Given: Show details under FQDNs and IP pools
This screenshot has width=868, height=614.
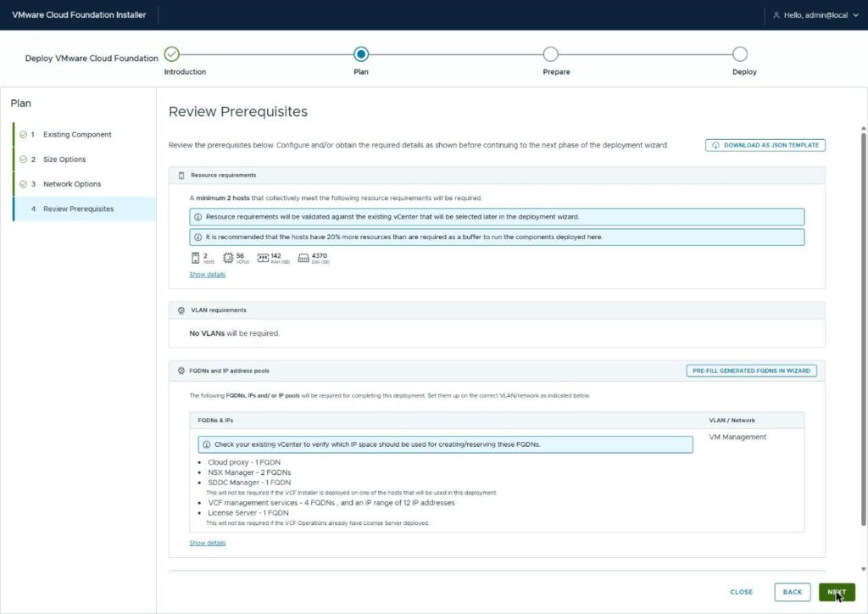Looking at the screenshot, I should (x=208, y=543).
